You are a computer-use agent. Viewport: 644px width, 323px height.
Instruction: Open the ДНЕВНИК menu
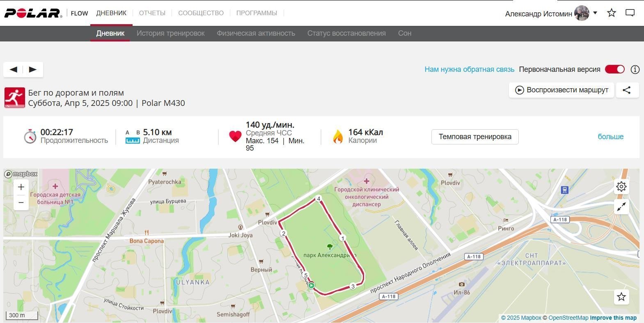click(x=111, y=13)
